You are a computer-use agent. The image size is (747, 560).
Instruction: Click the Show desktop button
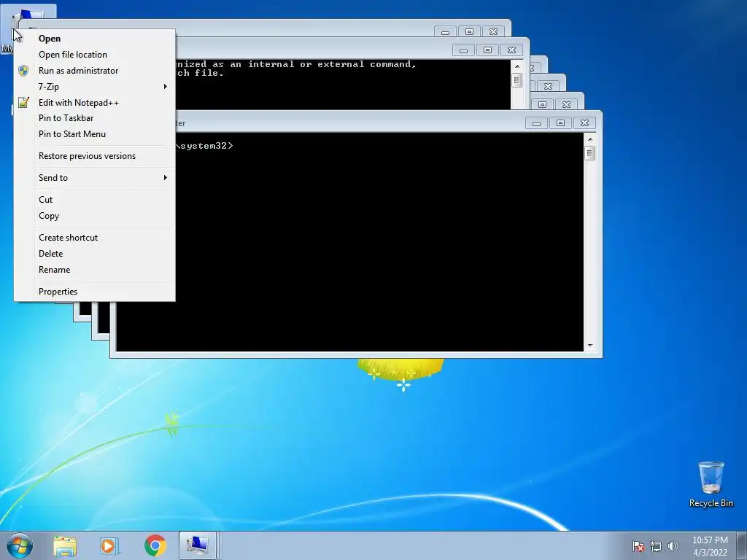tap(742, 545)
